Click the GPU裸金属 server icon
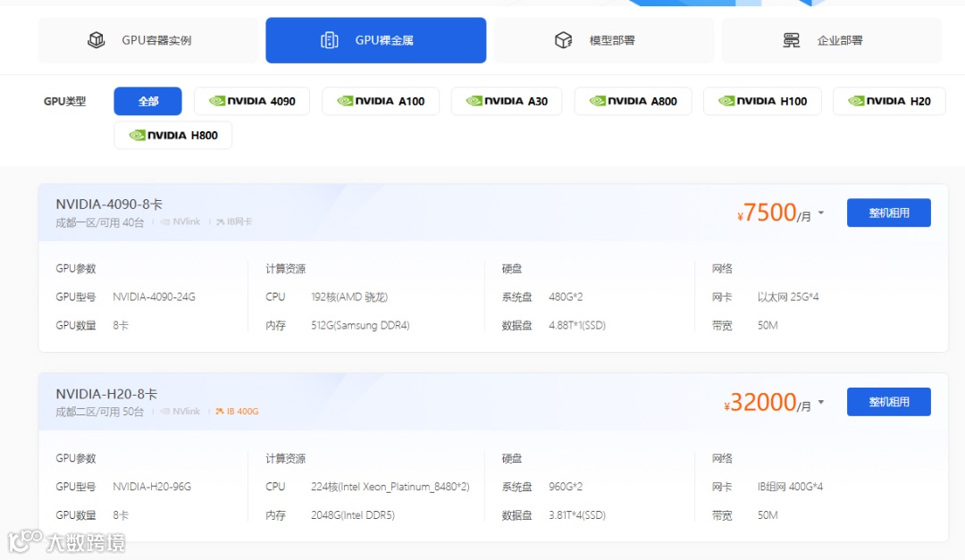Screen dimensions: 965x560 point(329,40)
